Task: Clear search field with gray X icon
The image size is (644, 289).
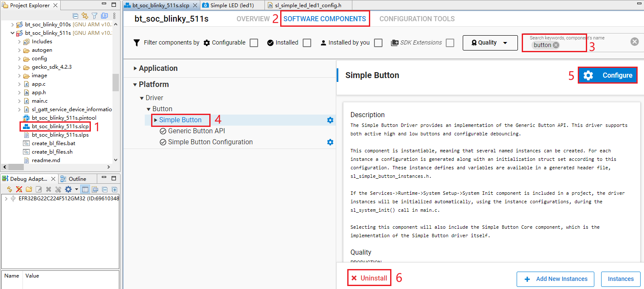Action: [634, 42]
